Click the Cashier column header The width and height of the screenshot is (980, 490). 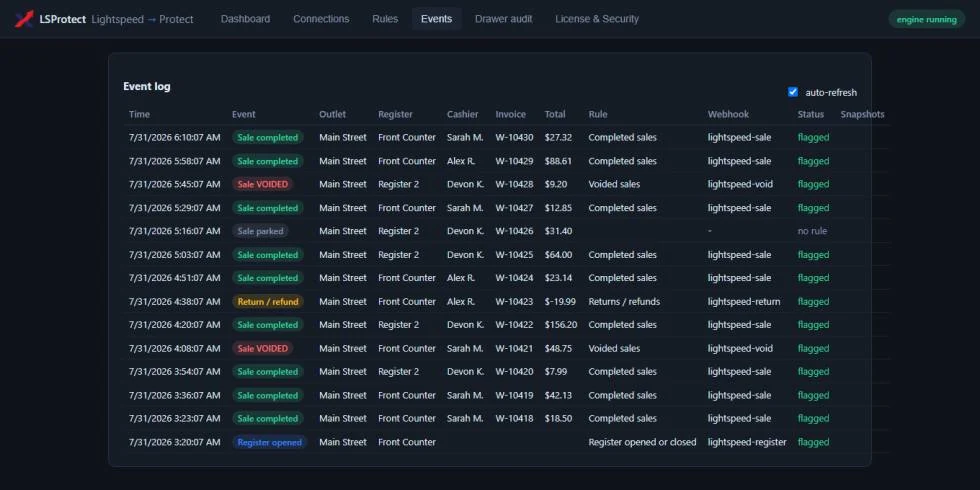pos(462,114)
